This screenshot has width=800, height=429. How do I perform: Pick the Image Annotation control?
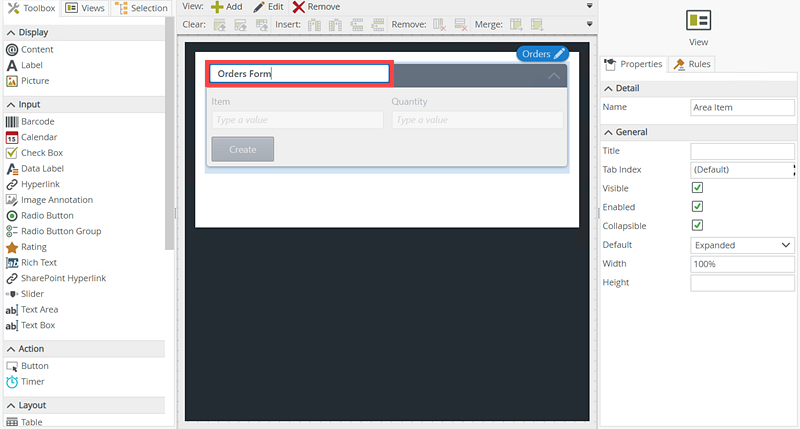coord(49,200)
